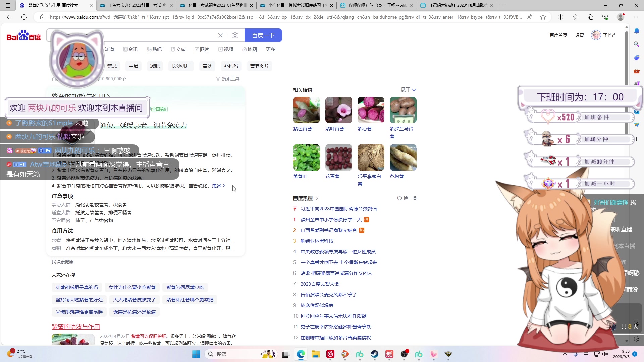This screenshot has width=644, height=362.
Task: Clear the Baidu search box with the X icon
Action: point(220,35)
